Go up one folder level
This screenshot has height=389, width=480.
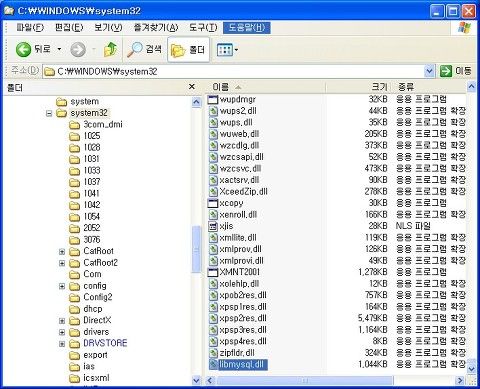point(111,49)
